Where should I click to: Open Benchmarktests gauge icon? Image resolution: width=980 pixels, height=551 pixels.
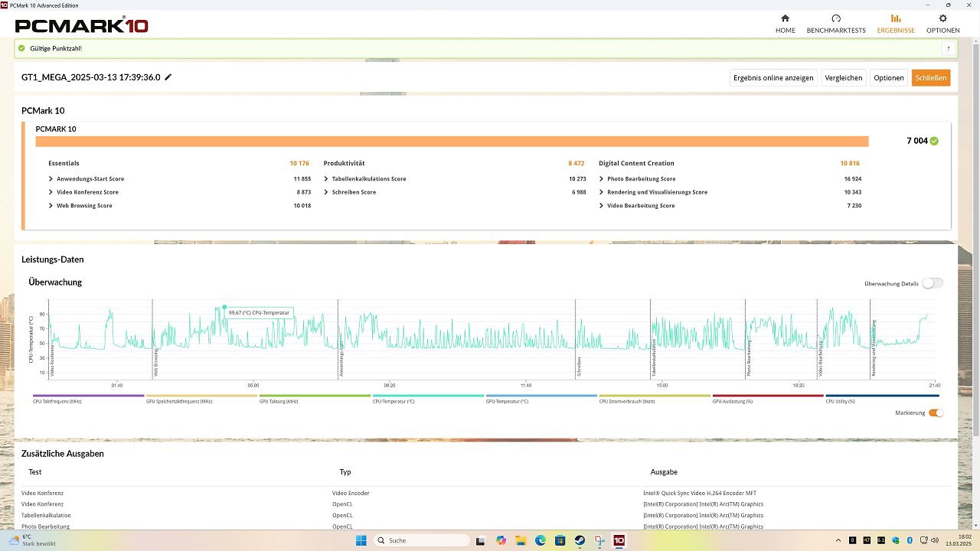pos(836,18)
